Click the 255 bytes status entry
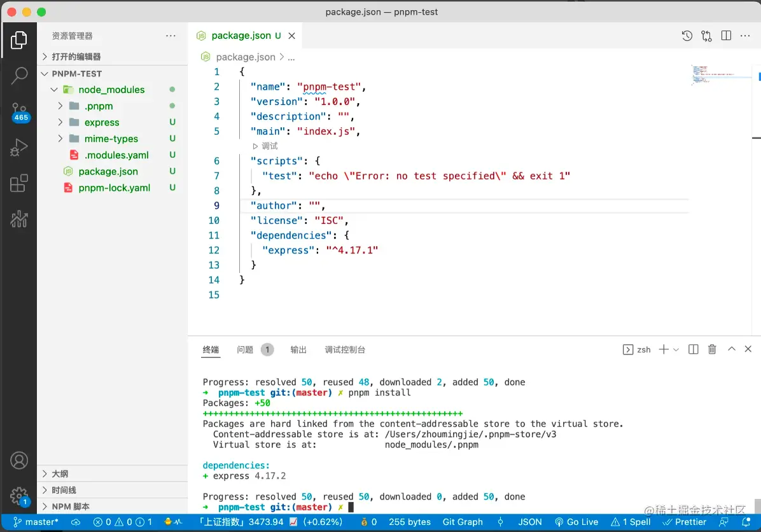The image size is (761, 532). [x=410, y=522]
